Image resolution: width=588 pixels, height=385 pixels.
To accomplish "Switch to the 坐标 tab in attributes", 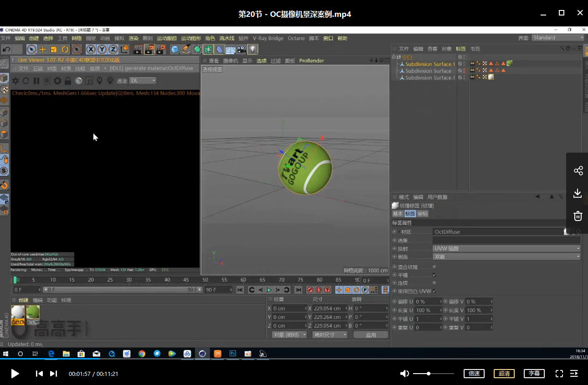I will [422, 214].
